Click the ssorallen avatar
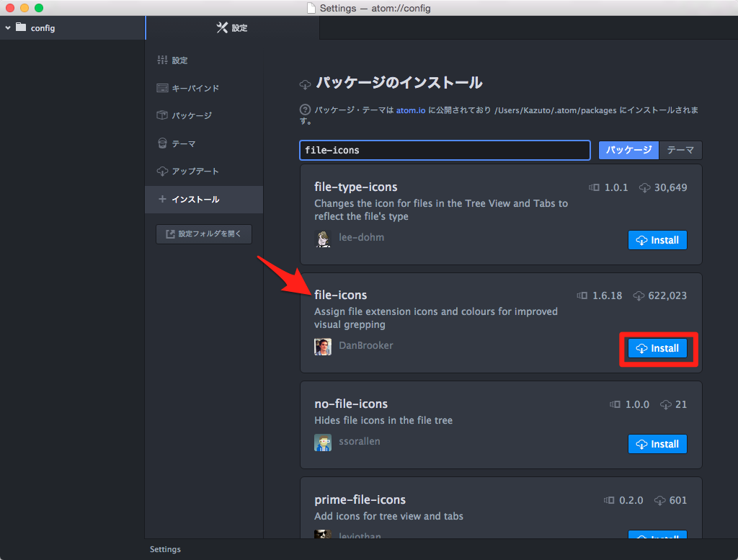The image size is (738, 560). [x=323, y=443]
